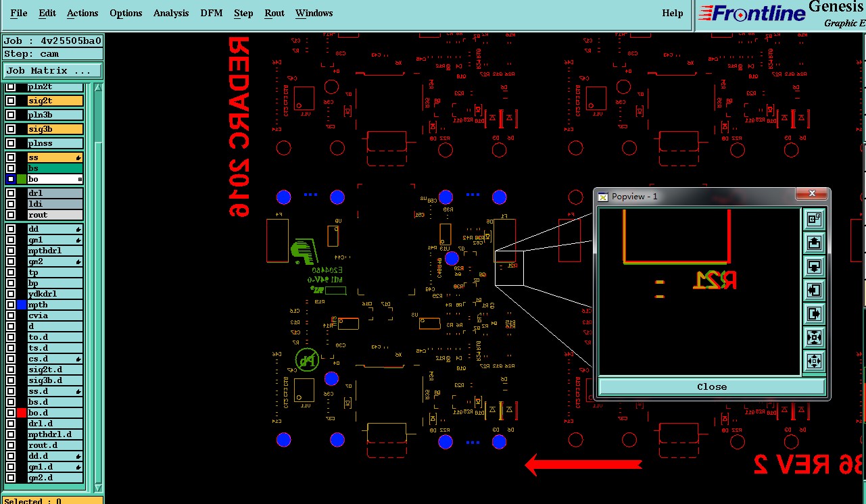The image size is (866, 504).
Task: Click the green color swatch of bo layer
Action: pos(22,179)
